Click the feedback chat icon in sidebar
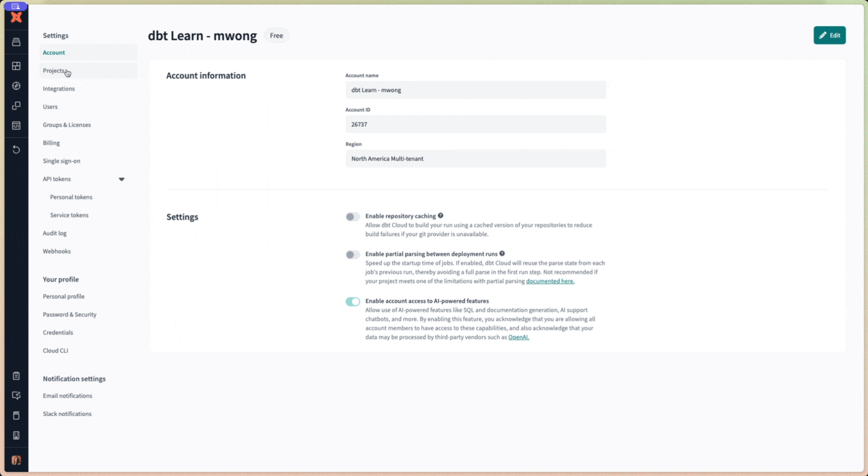 [16, 395]
